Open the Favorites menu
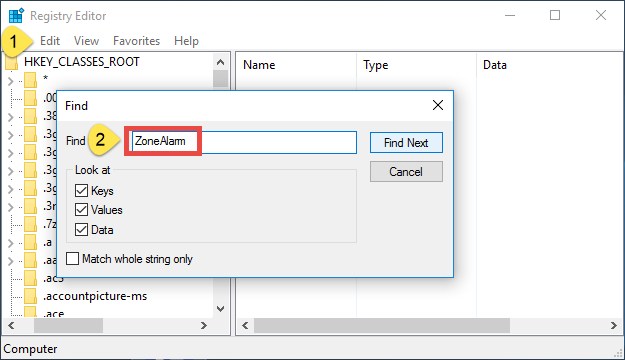625x360 pixels. [136, 41]
